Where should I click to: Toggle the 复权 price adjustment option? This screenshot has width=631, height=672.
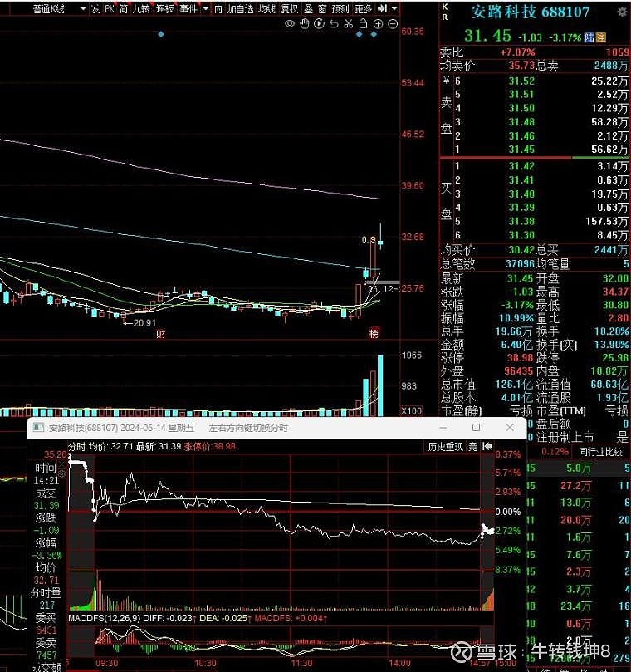tap(289, 8)
